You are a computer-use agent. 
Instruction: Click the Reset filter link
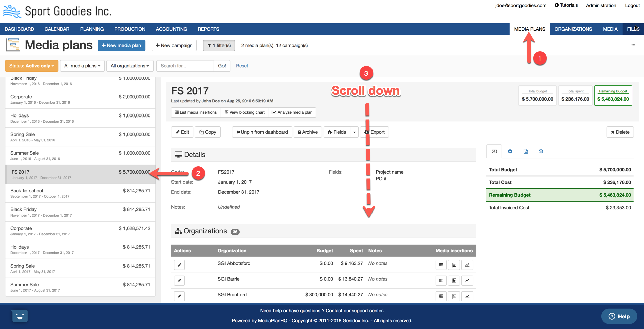click(x=242, y=66)
